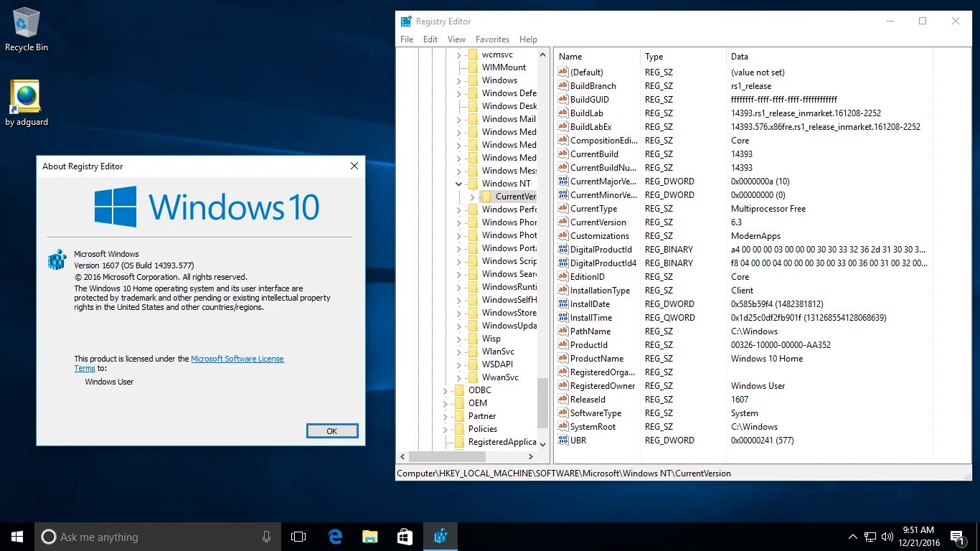Open File Explorer from the taskbar
Viewport: 980px width, 551px height.
[369, 537]
